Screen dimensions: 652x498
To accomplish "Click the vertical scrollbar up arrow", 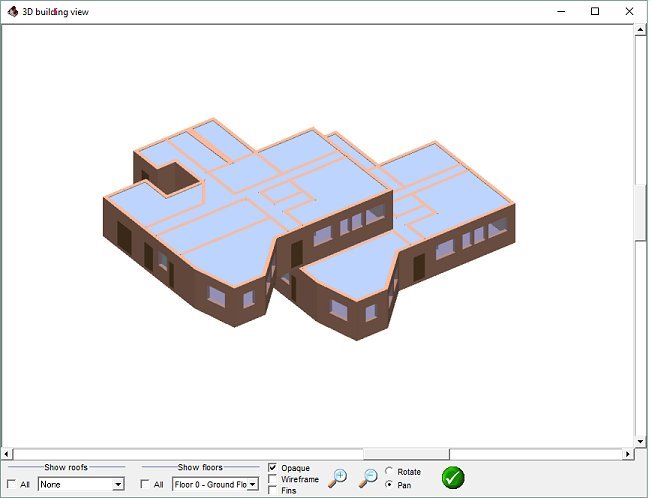I will (x=640, y=30).
